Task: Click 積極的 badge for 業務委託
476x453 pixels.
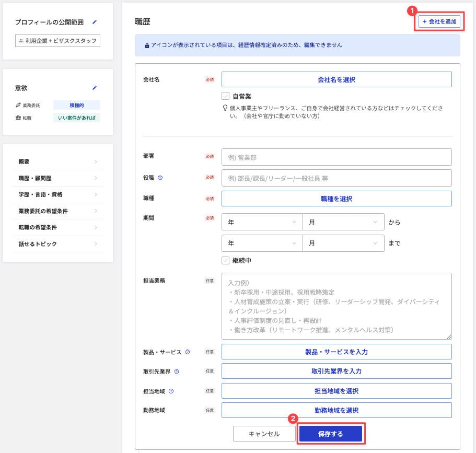Action: pyautogui.click(x=77, y=105)
